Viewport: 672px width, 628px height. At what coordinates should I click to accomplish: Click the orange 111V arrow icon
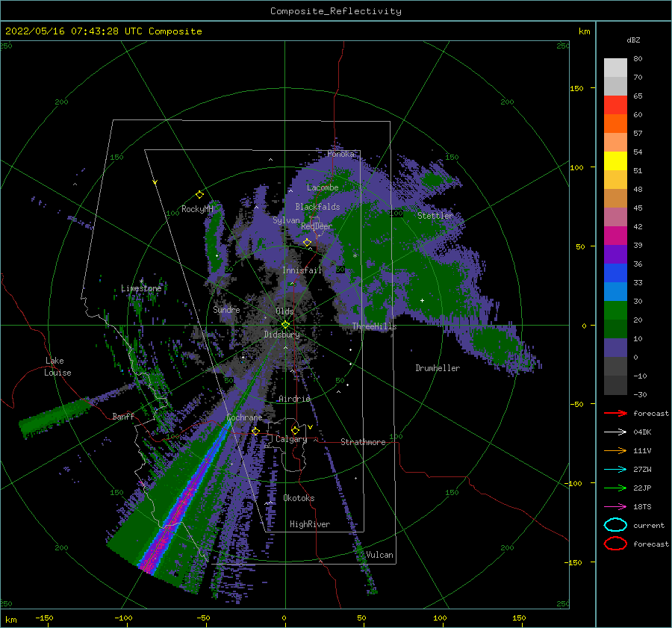coord(615,450)
